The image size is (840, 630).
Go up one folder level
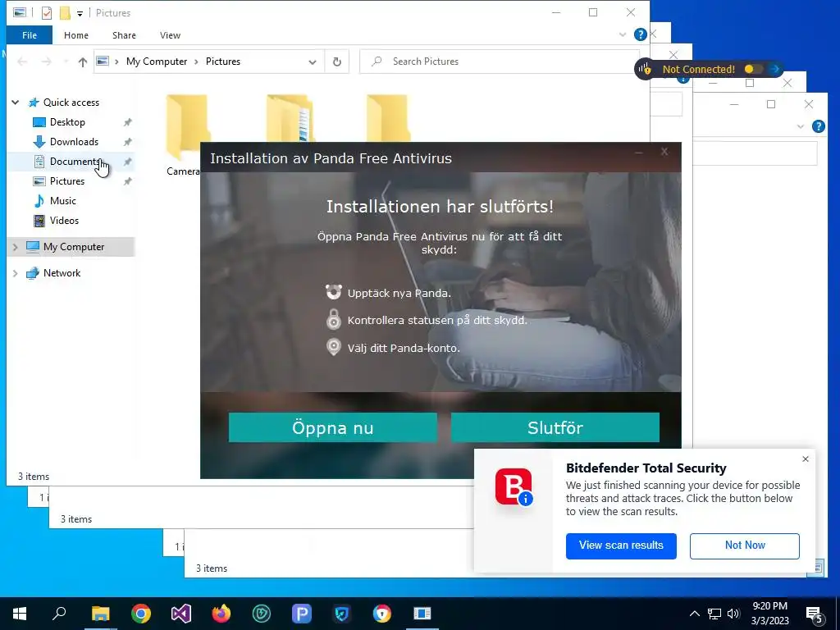(83, 62)
